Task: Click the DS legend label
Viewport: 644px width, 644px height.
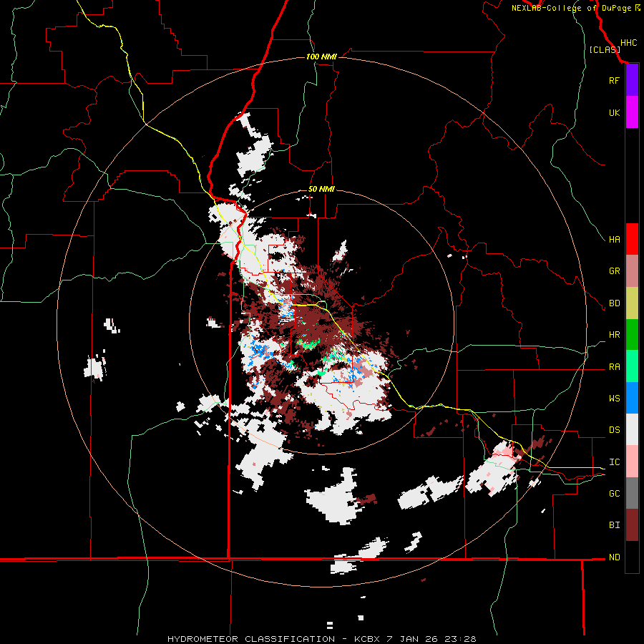Action: coord(614,429)
